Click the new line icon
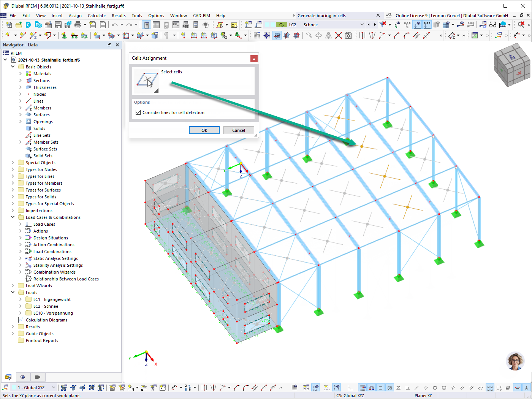The image size is (532, 399). click(x=23, y=35)
